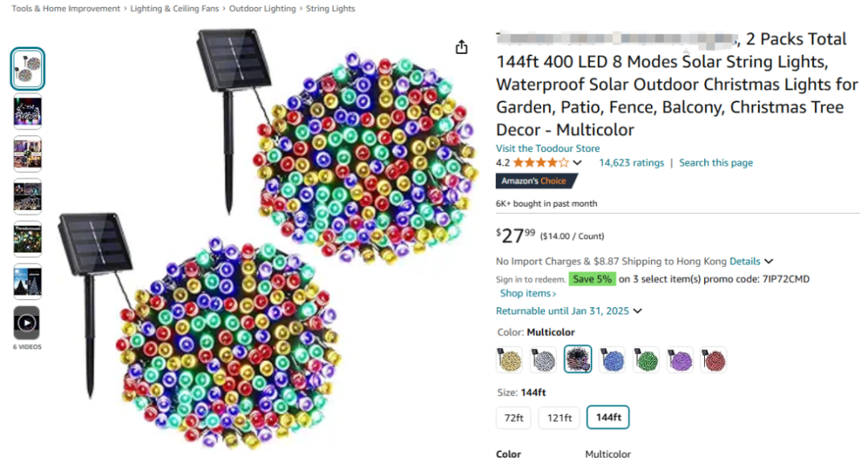This screenshot has height=464, width=868.
Task: Choose the blue lights color swatch
Action: pyautogui.click(x=612, y=359)
